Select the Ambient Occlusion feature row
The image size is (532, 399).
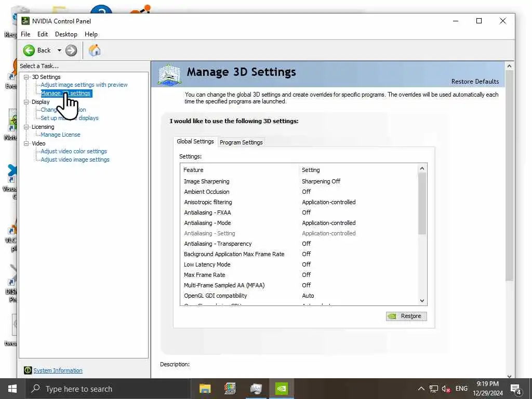point(299,192)
